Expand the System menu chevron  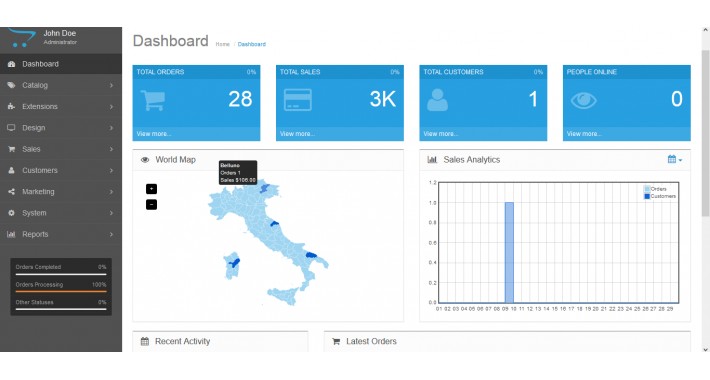(x=111, y=213)
